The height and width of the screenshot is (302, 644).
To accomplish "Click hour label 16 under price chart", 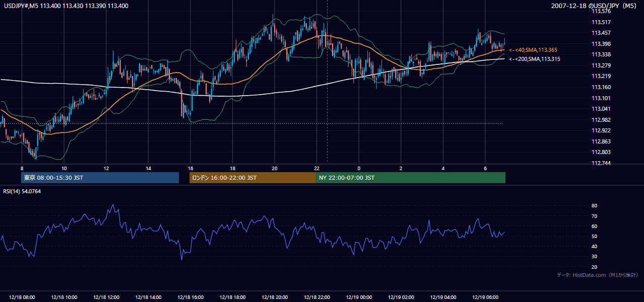I will click(x=190, y=168).
